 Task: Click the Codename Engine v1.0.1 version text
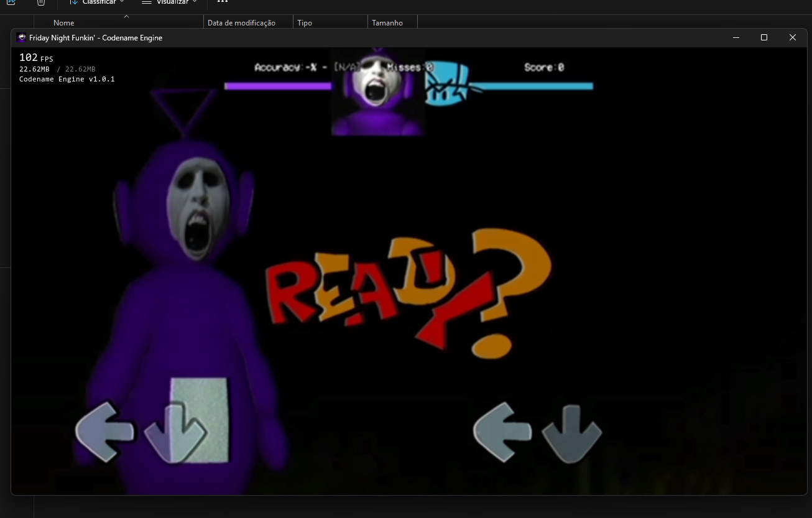67,79
